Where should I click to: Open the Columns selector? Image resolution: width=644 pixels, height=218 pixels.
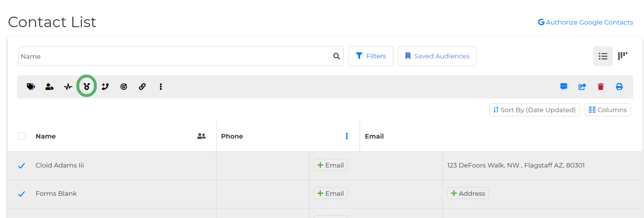click(x=608, y=110)
